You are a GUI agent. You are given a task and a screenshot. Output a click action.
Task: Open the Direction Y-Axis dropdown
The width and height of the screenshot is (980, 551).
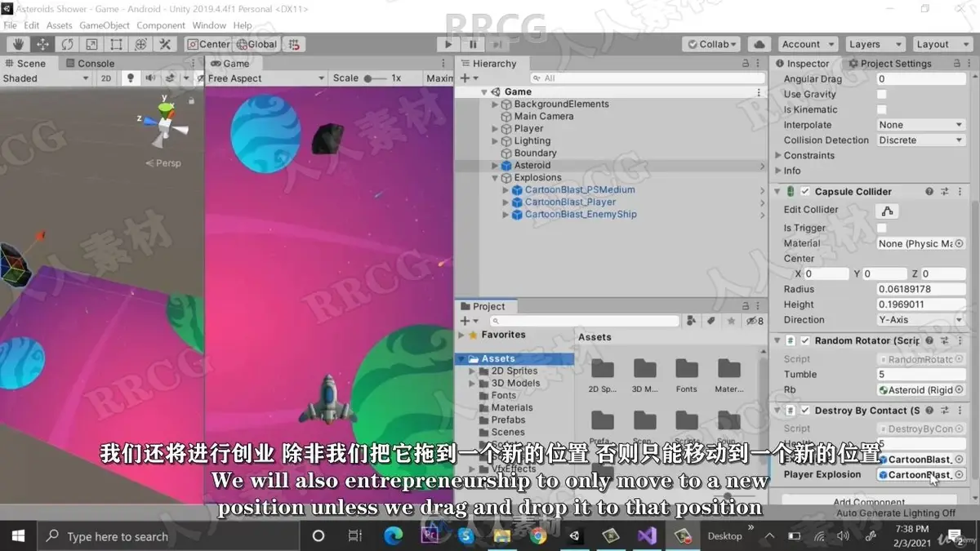pyautogui.click(x=920, y=320)
